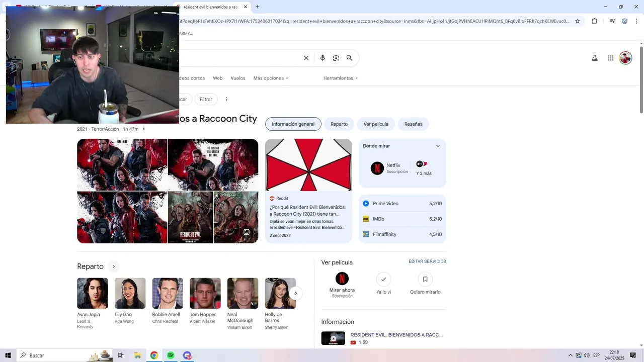Clear the Google search box text
The image size is (644, 362).
coord(306,58)
